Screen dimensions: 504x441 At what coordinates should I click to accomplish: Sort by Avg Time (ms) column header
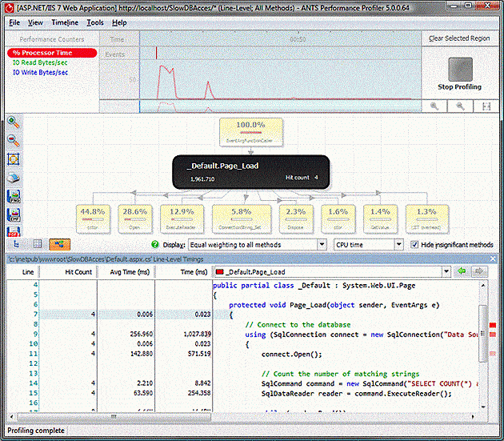(130, 272)
